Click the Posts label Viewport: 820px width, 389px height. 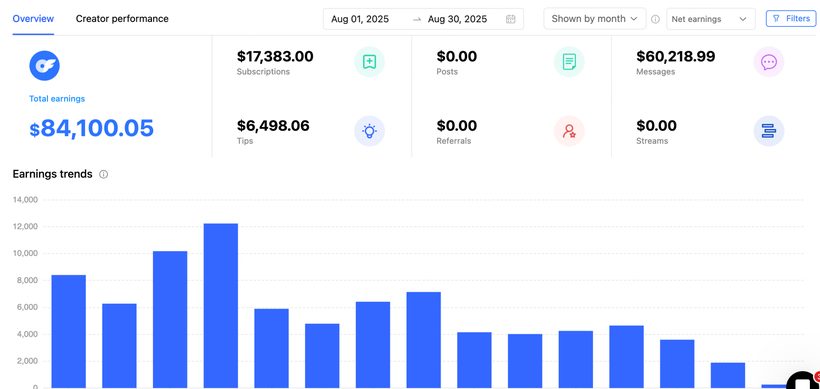447,72
